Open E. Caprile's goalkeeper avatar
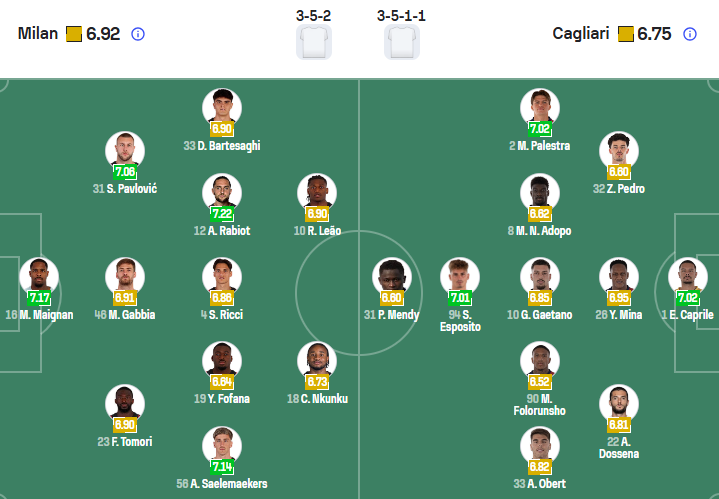The width and height of the screenshot is (719, 499). 688,277
